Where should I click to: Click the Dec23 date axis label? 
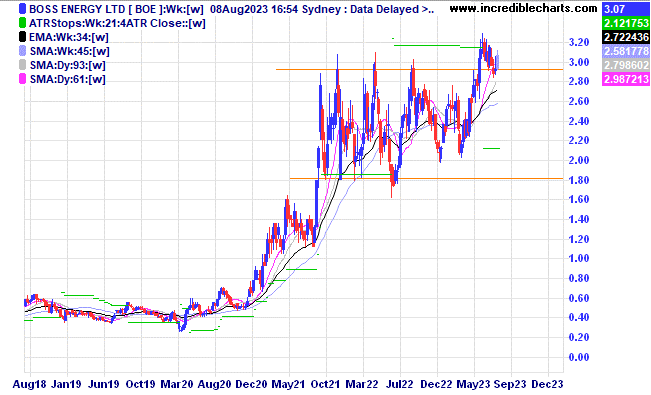point(547,385)
